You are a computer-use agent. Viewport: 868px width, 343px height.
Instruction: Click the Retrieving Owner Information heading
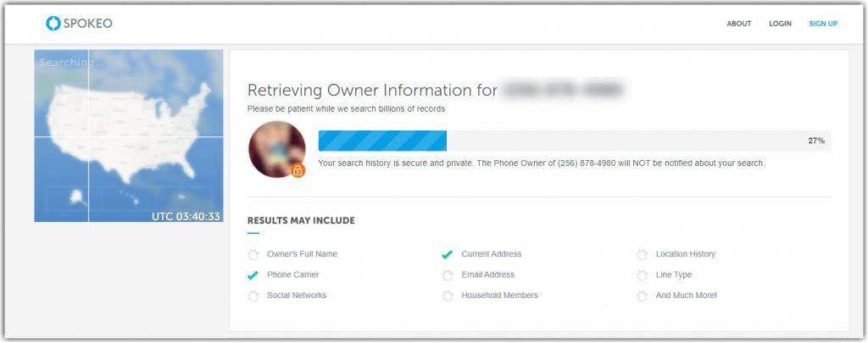point(372,90)
